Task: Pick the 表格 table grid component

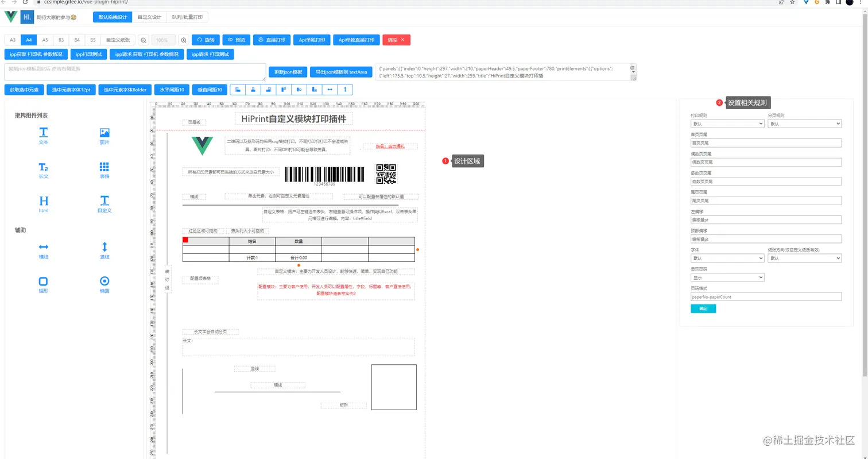Action: tap(104, 167)
